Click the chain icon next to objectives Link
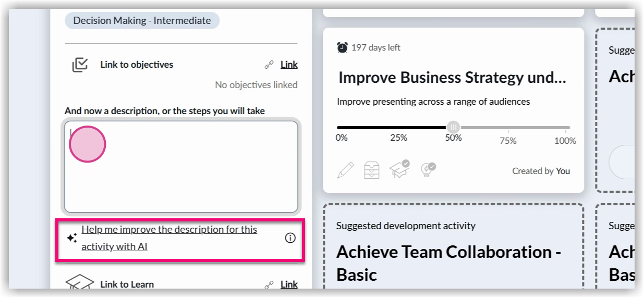The width and height of the screenshot is (644, 298). [x=269, y=65]
